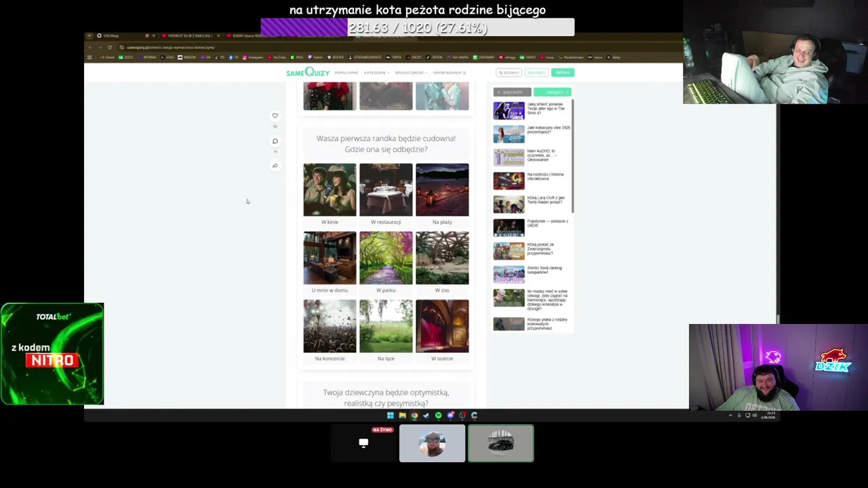The width and height of the screenshot is (868, 488).
Task: Click the grey poprzedni button
Action: (x=513, y=92)
